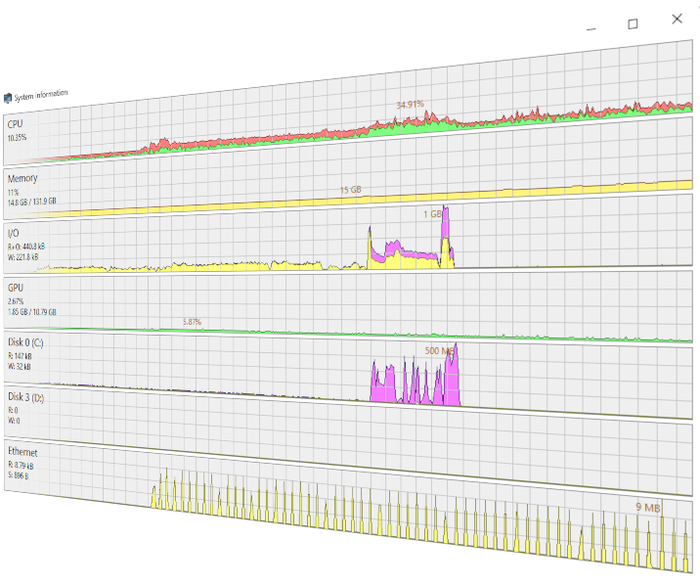Screen dimensions: 700x586
Task: Maximize the System Information window
Action: point(633,24)
